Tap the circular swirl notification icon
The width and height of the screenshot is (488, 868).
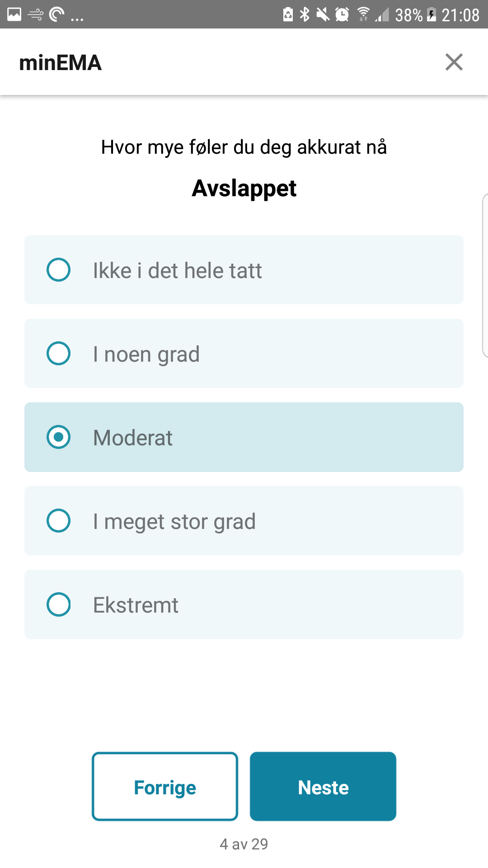click(x=56, y=14)
